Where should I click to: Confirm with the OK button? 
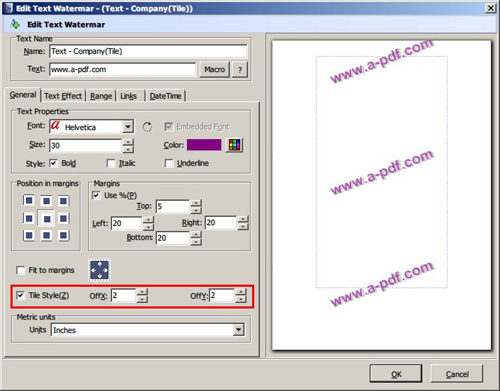[396, 374]
